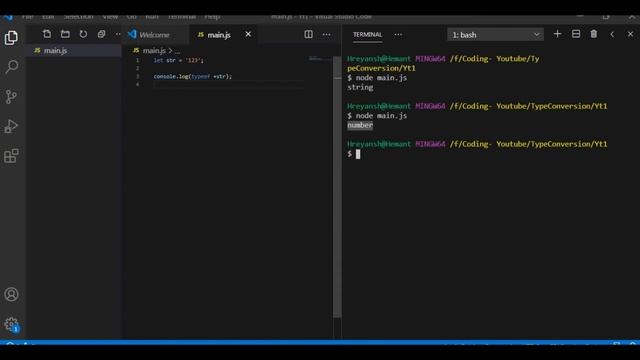The image size is (640, 360).
Task: Open the Source Control view
Action: tap(11, 97)
